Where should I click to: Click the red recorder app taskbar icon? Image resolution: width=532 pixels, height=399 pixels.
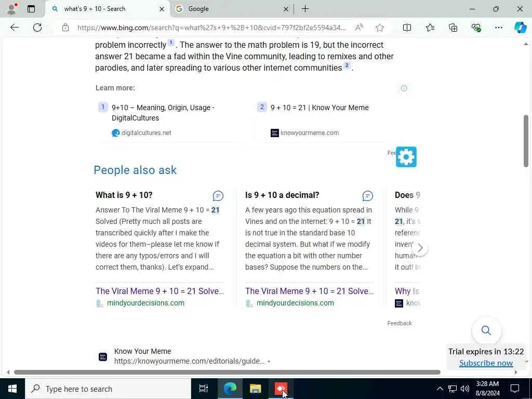(281, 389)
